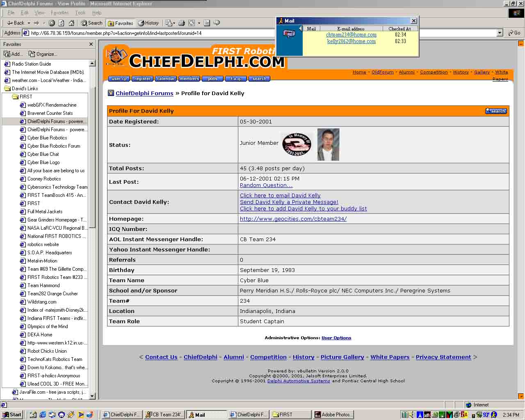Click the Print icon in toolbar
525x420 pixels.
[181, 23]
